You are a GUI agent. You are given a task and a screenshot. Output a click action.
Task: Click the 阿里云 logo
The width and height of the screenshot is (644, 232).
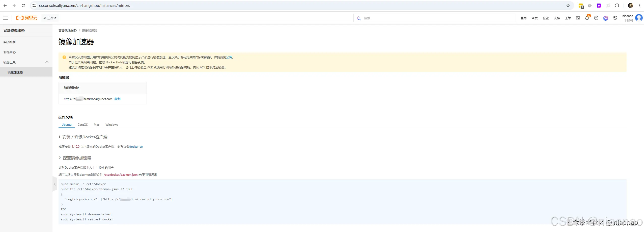point(27,18)
